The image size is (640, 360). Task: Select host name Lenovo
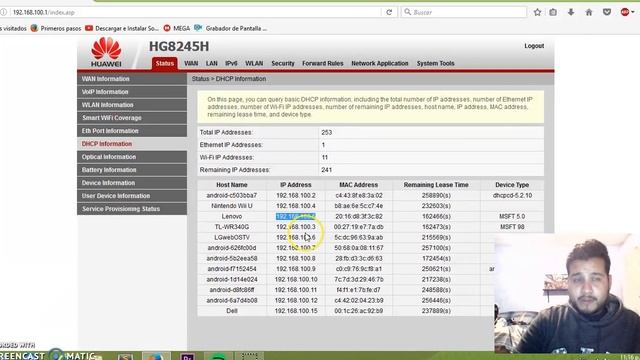(x=231, y=216)
